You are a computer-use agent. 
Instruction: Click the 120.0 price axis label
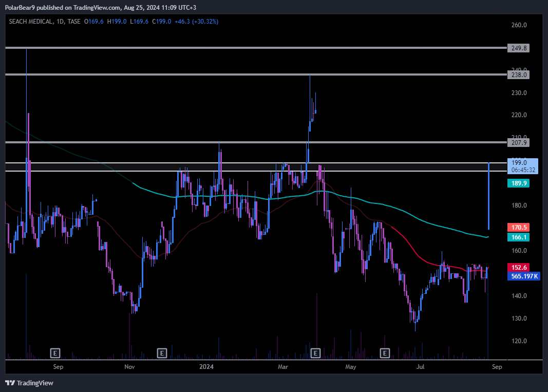(x=519, y=341)
